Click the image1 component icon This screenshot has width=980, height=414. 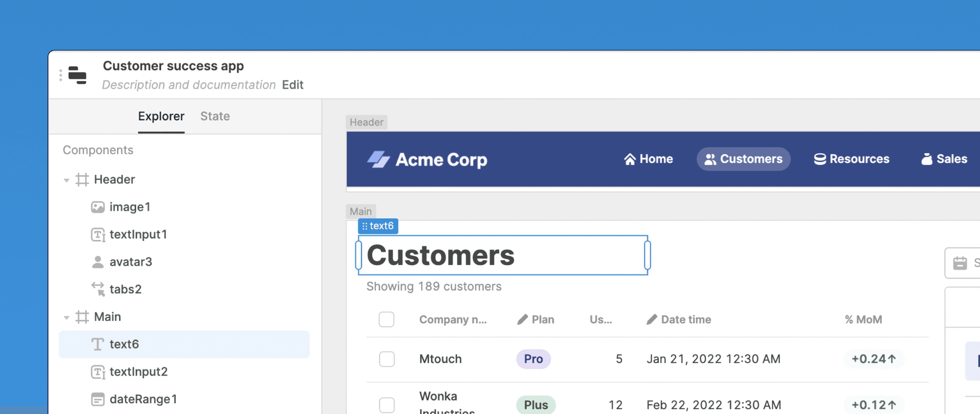(98, 207)
